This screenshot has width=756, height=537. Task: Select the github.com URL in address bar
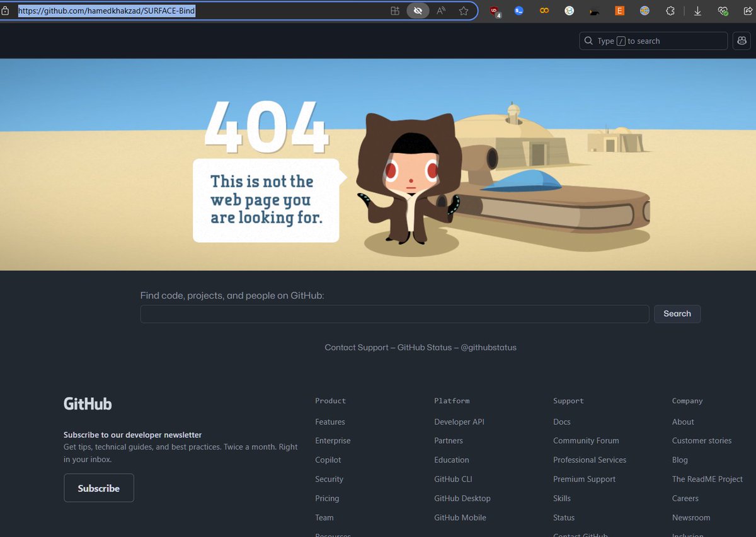pyautogui.click(x=106, y=11)
